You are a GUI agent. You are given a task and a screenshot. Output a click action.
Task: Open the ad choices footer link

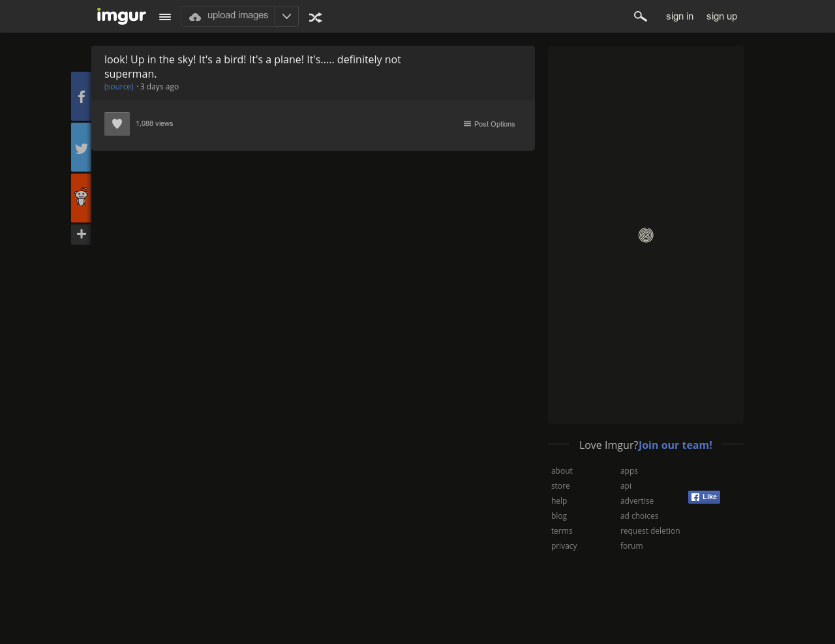pyautogui.click(x=639, y=515)
